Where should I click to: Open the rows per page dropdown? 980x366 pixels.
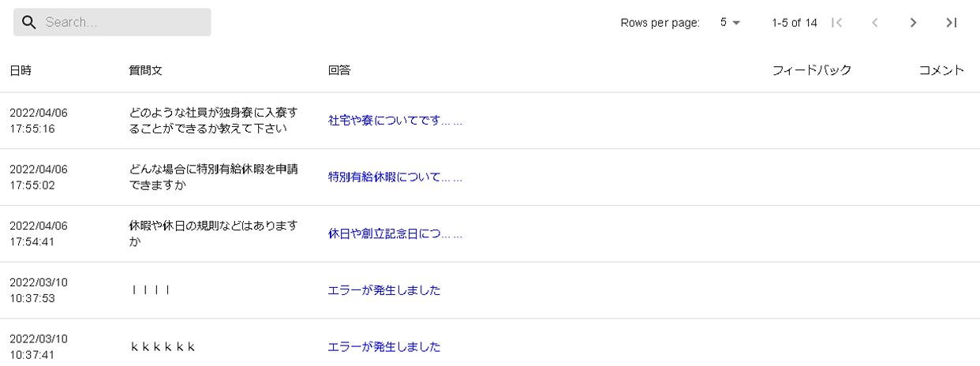pyautogui.click(x=730, y=23)
